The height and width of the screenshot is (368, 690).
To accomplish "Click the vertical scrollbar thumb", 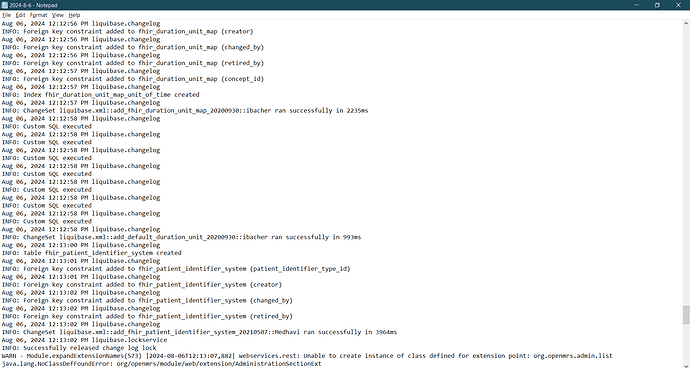I will pos(686,315).
